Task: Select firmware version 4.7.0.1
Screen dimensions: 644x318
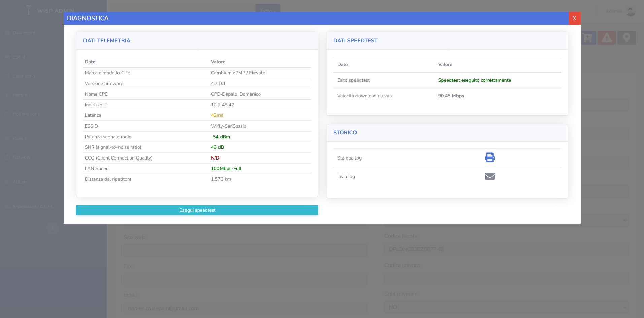Action: click(x=218, y=83)
